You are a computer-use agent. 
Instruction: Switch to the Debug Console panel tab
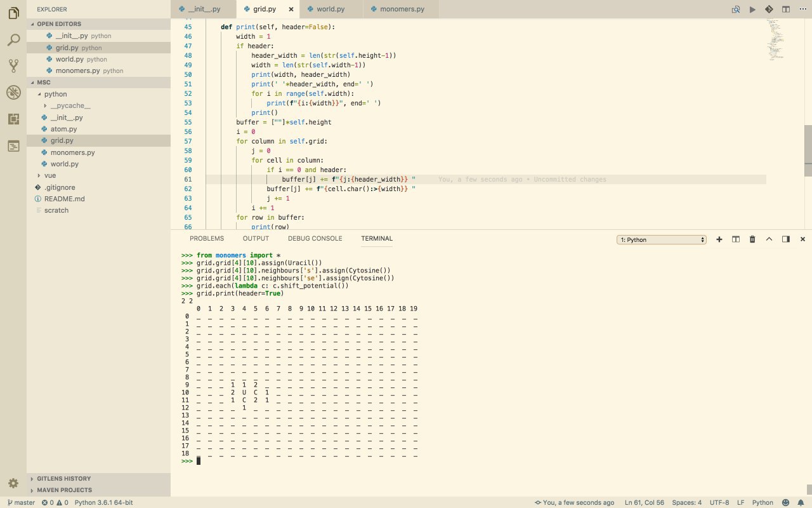(315, 239)
